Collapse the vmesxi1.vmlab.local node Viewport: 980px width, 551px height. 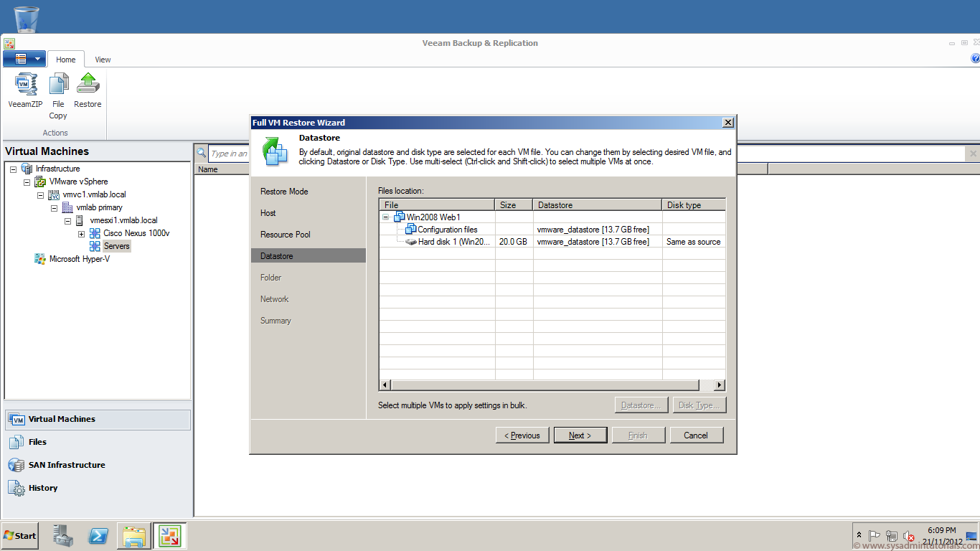click(67, 220)
